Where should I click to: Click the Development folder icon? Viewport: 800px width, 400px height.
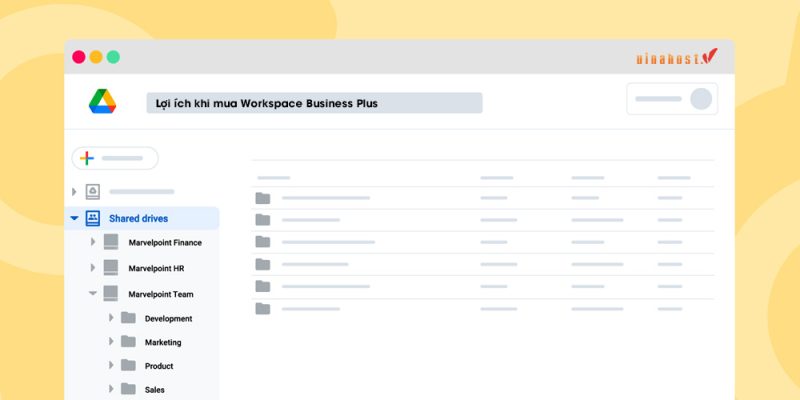(x=129, y=317)
